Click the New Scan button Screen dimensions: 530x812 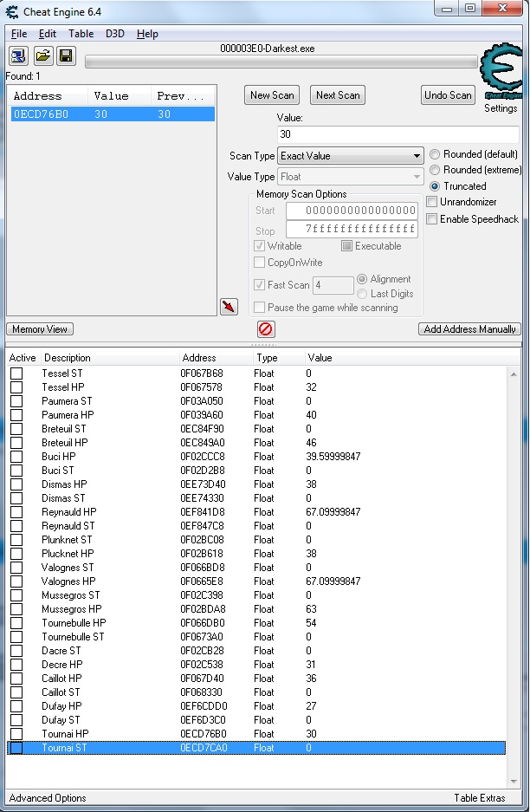272,95
